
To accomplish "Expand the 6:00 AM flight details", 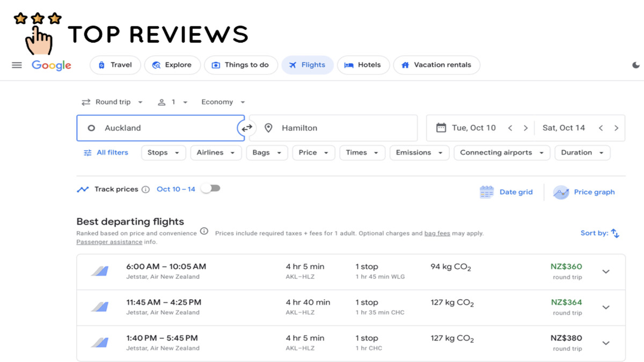I will click(606, 272).
